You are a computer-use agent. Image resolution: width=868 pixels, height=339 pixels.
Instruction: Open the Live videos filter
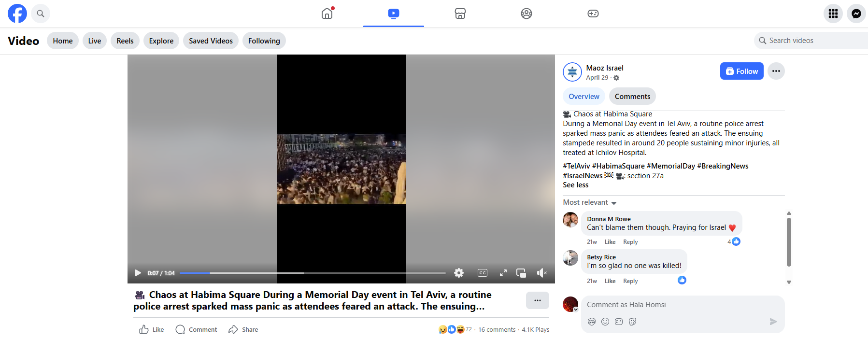pyautogui.click(x=95, y=41)
